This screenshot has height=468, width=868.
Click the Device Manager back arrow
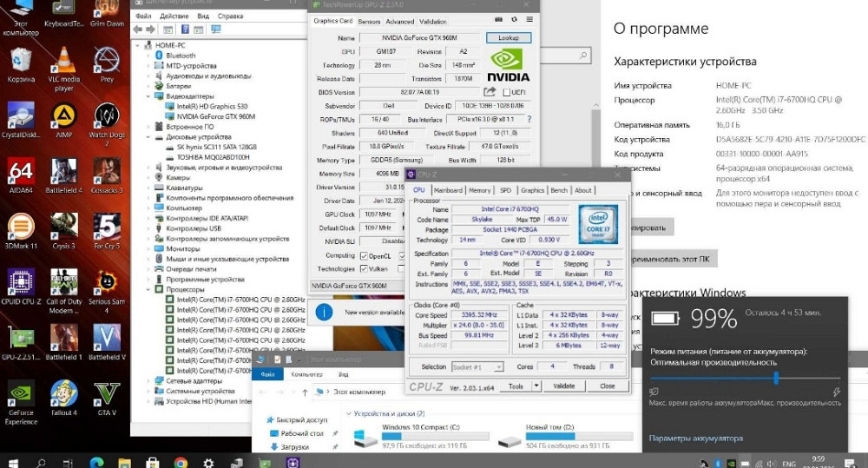pos(138,30)
